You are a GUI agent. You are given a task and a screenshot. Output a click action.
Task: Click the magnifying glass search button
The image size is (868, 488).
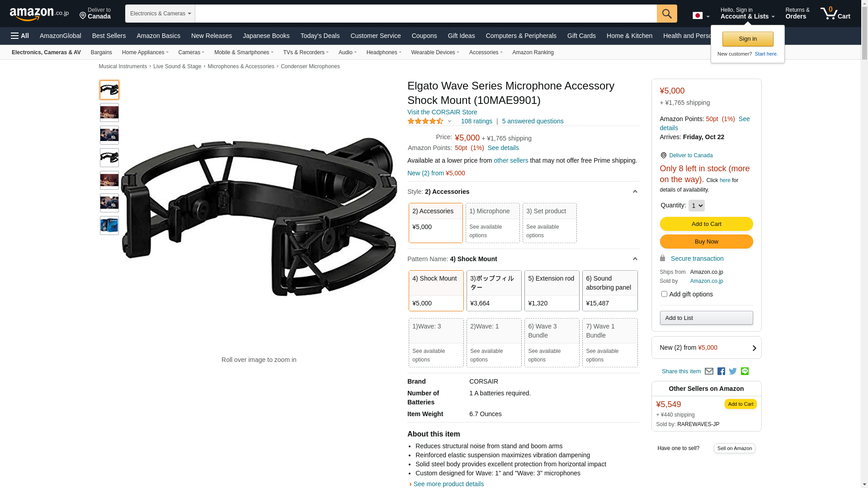point(667,14)
